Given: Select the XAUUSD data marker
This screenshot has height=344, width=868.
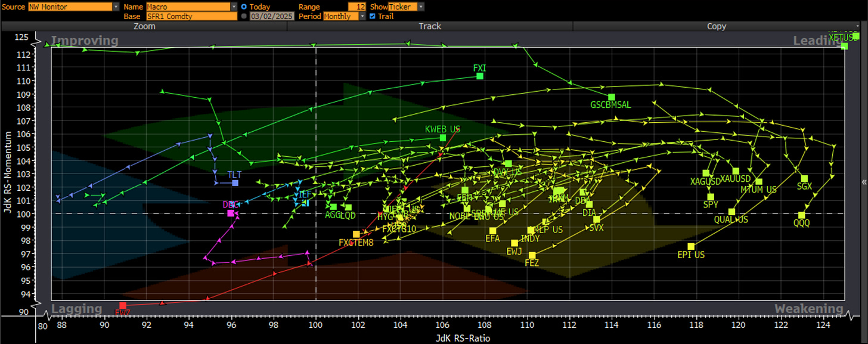Looking at the screenshot, I should pyautogui.click(x=736, y=171).
